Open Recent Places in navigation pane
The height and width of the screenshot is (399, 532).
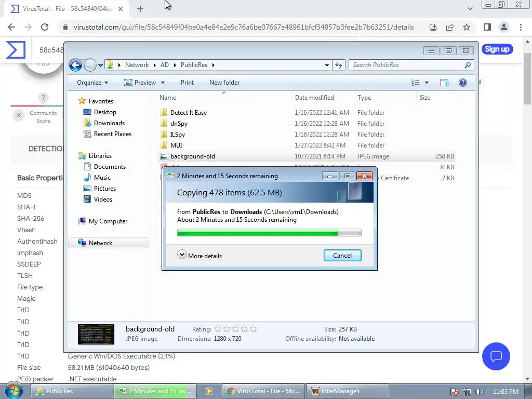113,134
